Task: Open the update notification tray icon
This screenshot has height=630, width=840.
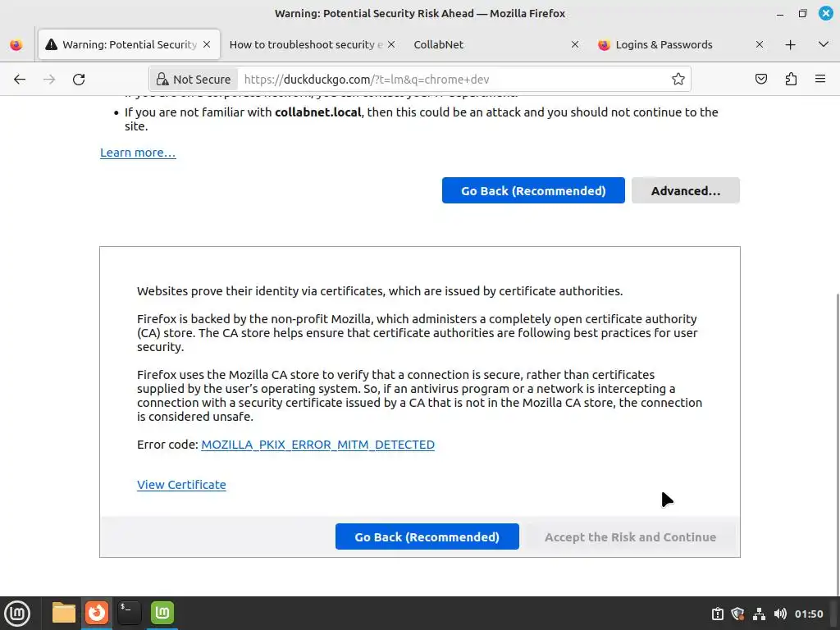Action: (717, 614)
